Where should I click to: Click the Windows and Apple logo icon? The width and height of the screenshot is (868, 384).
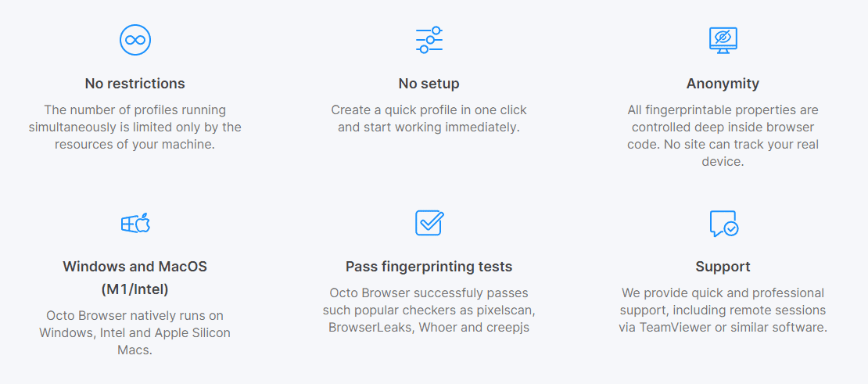pyautogui.click(x=135, y=224)
